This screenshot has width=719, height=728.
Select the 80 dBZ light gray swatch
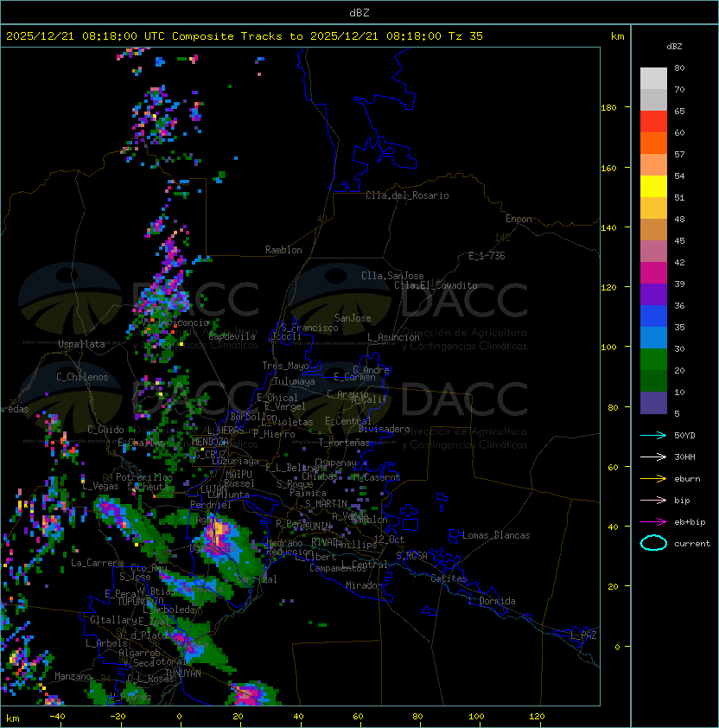[653, 78]
